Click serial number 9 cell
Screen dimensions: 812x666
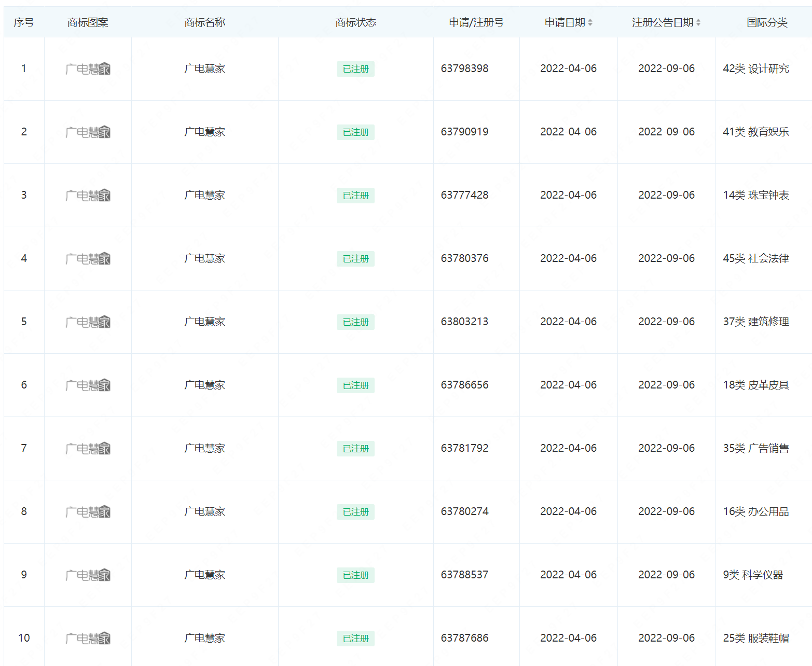(24, 575)
